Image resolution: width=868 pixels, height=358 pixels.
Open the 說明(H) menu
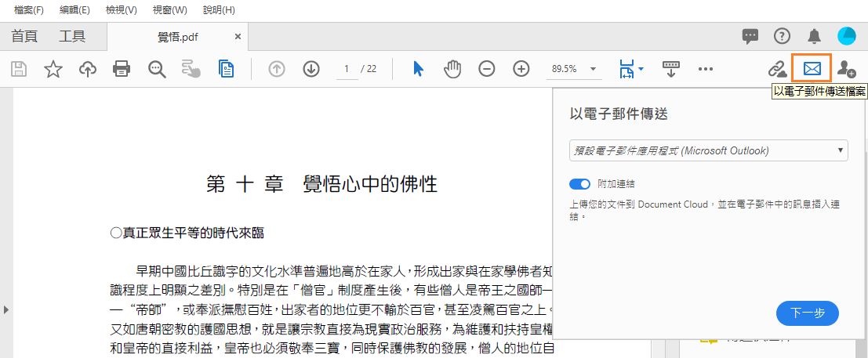(x=219, y=10)
